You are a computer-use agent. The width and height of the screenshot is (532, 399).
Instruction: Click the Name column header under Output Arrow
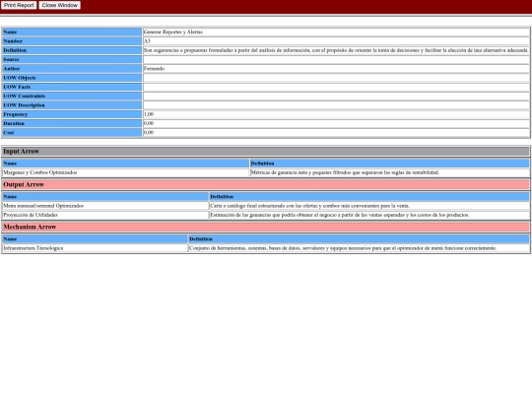105,197
